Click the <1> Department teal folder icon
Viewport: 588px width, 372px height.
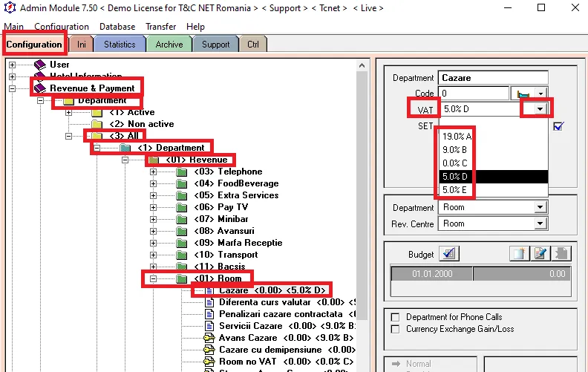[125, 148]
